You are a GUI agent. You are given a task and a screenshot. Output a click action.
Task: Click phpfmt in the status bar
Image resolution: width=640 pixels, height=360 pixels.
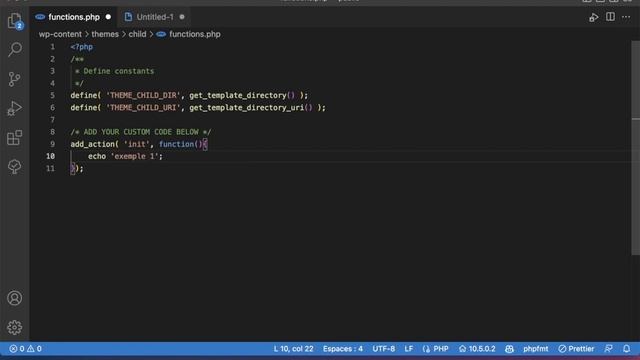[x=536, y=349]
